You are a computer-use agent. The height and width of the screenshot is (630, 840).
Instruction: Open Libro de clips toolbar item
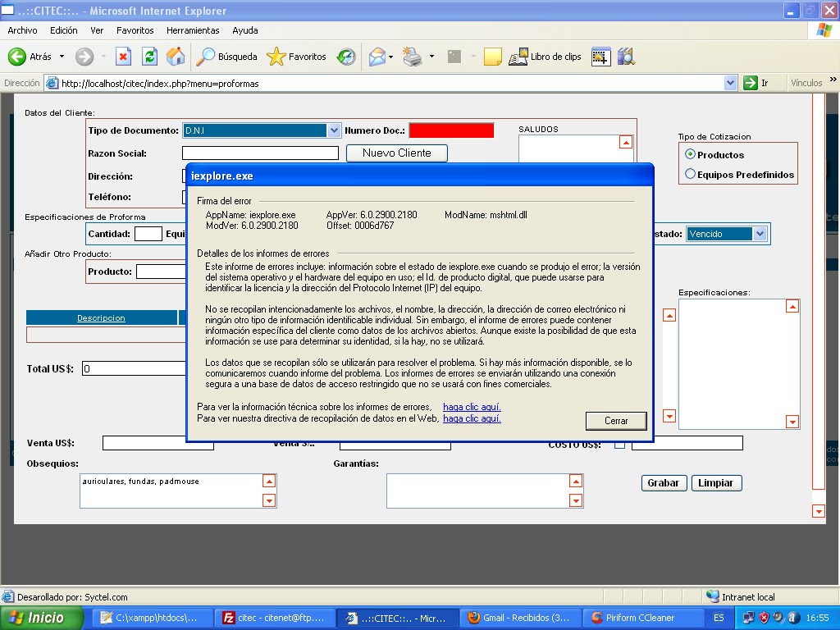pyautogui.click(x=545, y=57)
